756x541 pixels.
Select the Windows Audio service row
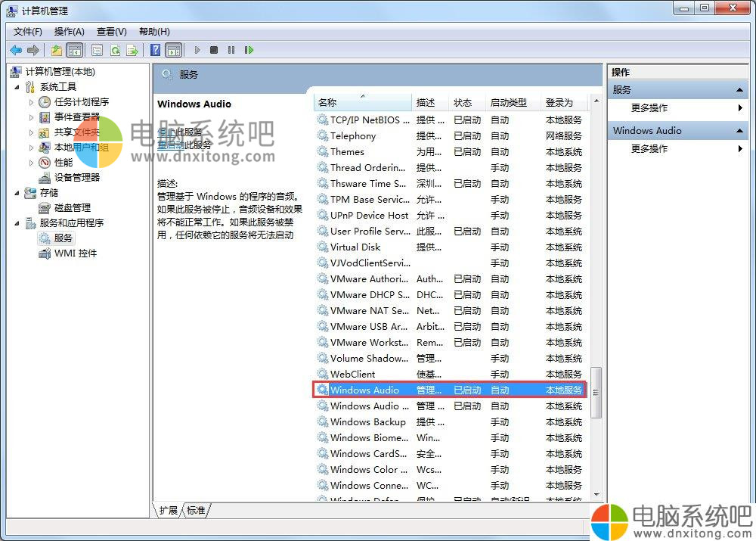coord(451,390)
